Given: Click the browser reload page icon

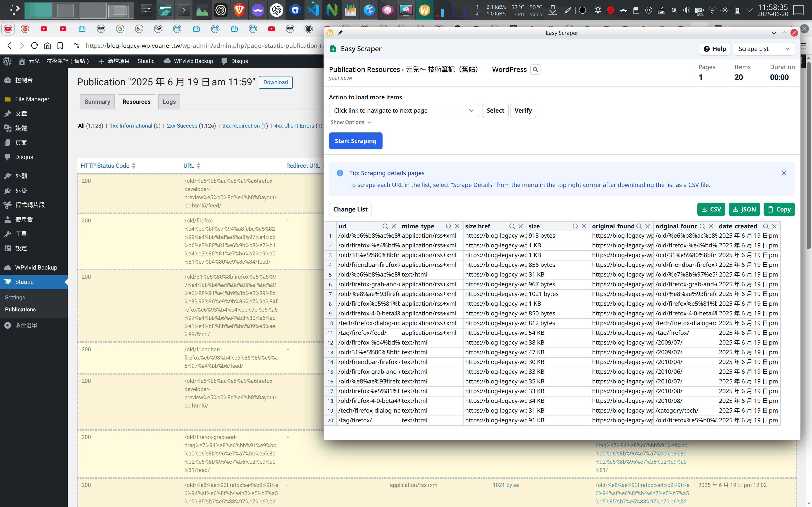Looking at the screenshot, I should point(34,46).
